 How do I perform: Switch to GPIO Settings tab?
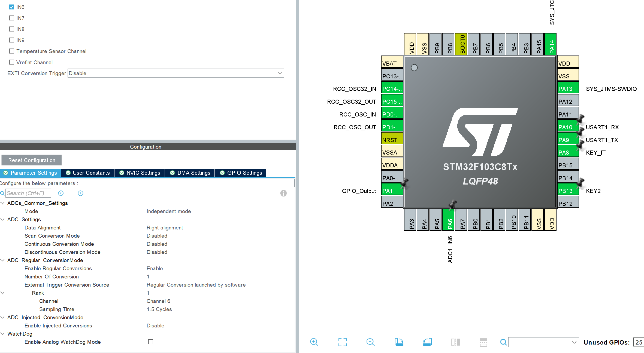click(x=241, y=173)
